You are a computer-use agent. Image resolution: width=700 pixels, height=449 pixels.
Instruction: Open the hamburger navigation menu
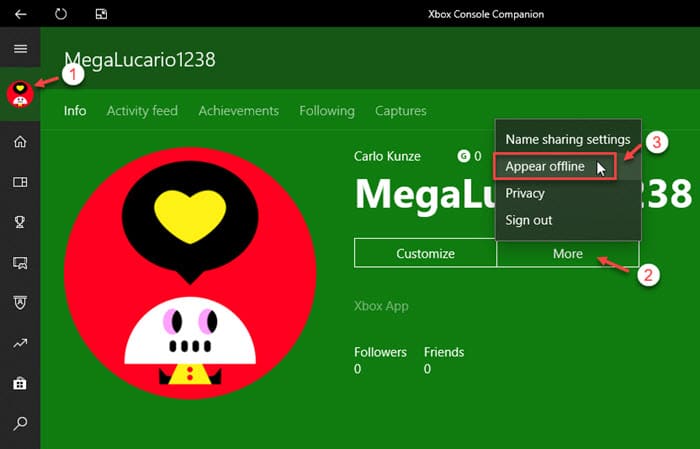tap(21, 49)
